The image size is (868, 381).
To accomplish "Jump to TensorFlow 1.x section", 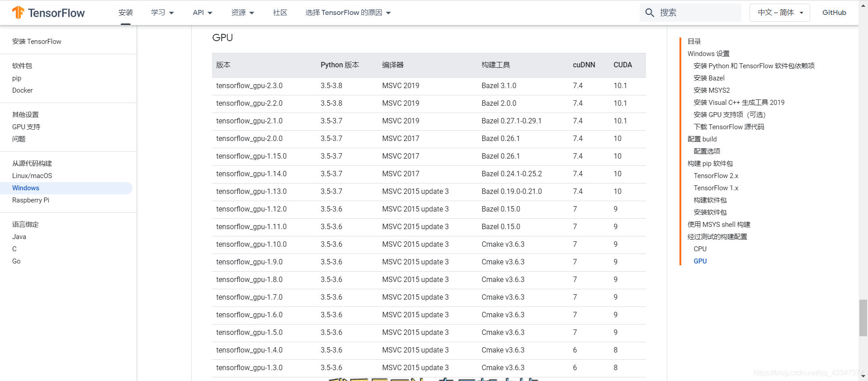I will coord(716,188).
